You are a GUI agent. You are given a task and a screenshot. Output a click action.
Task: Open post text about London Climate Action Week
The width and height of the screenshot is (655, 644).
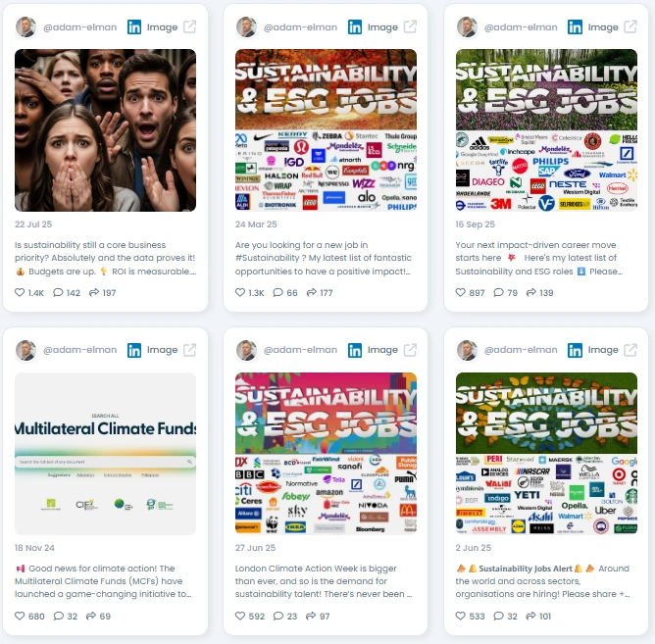coord(324,581)
